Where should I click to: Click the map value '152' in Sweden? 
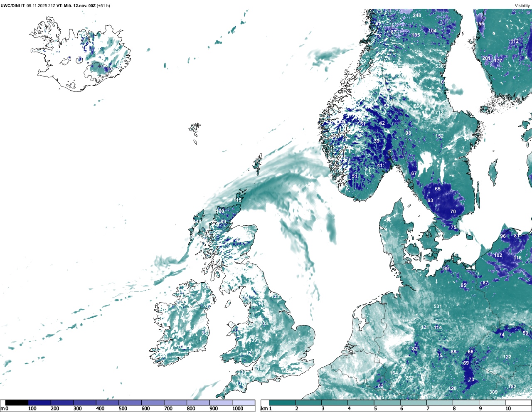(440, 136)
